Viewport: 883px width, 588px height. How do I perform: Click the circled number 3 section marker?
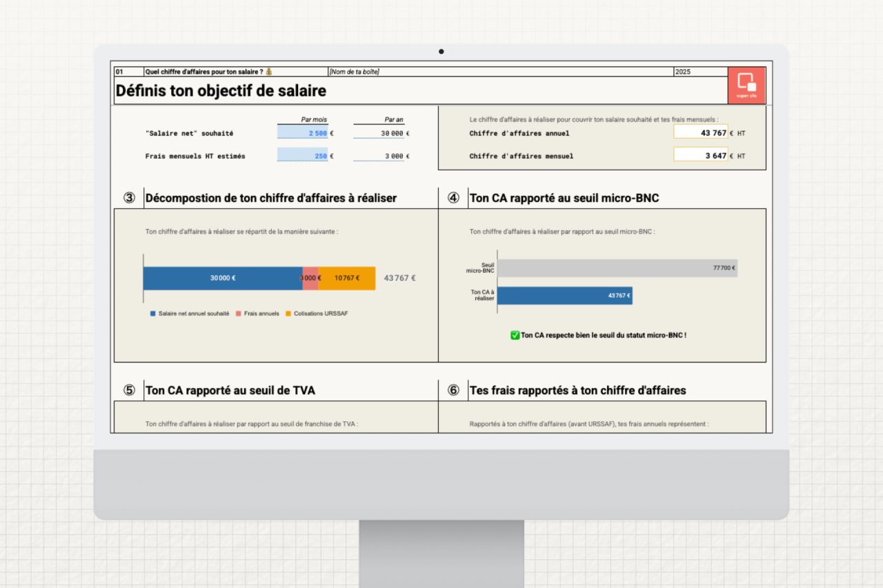click(x=129, y=198)
